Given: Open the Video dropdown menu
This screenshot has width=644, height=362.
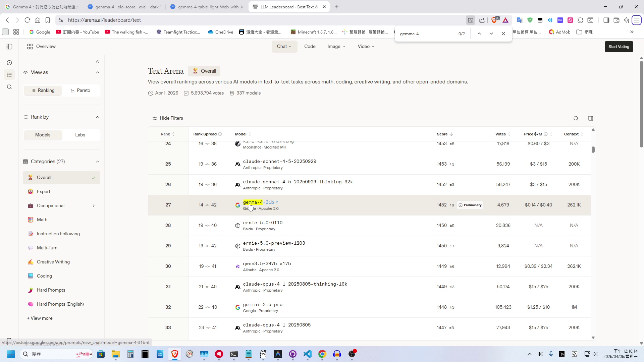Looking at the screenshot, I should (x=366, y=47).
